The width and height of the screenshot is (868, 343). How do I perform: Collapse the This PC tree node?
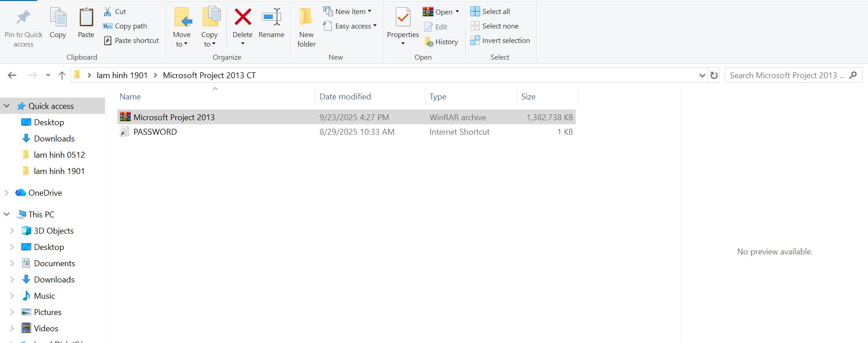pos(7,214)
